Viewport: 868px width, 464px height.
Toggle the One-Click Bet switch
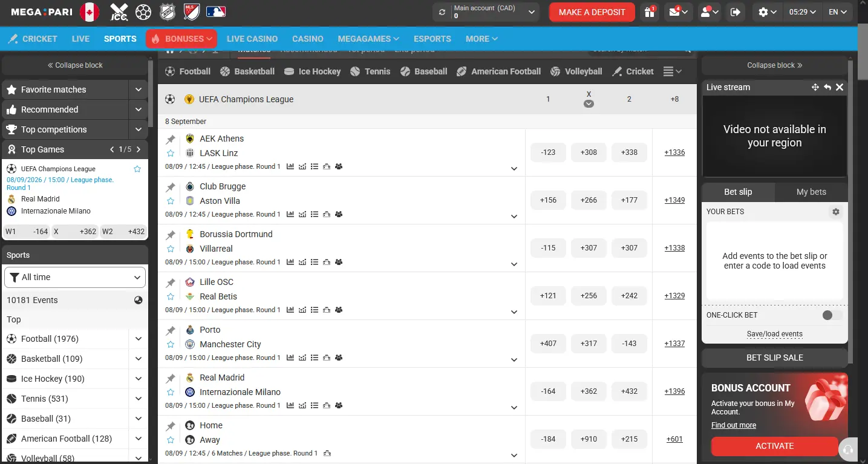[x=832, y=315]
